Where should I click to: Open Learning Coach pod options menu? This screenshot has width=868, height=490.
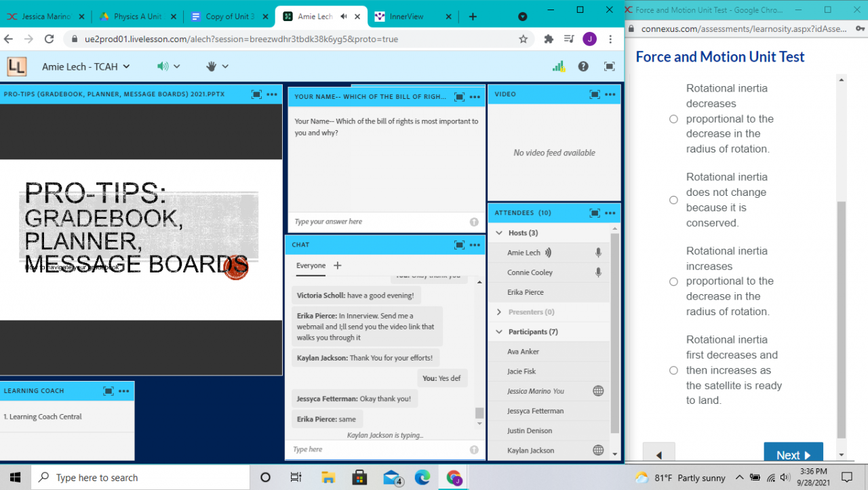[x=124, y=391]
